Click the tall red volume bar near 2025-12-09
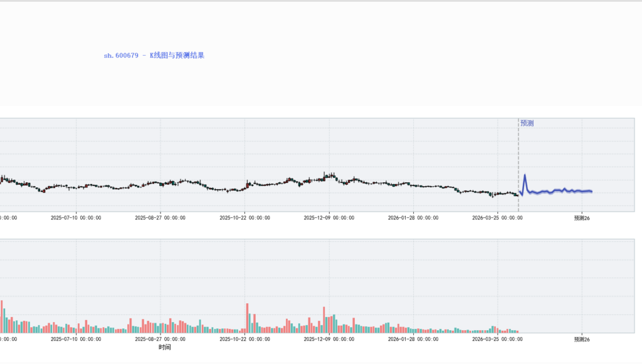This screenshot has height=364, width=642. pos(324,320)
